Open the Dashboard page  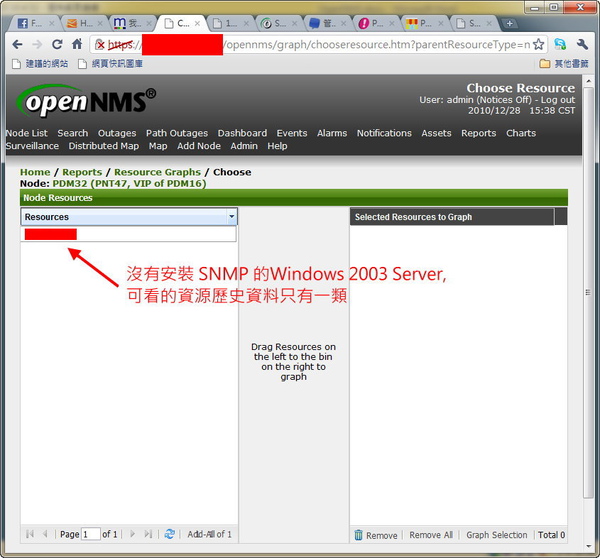pos(242,133)
